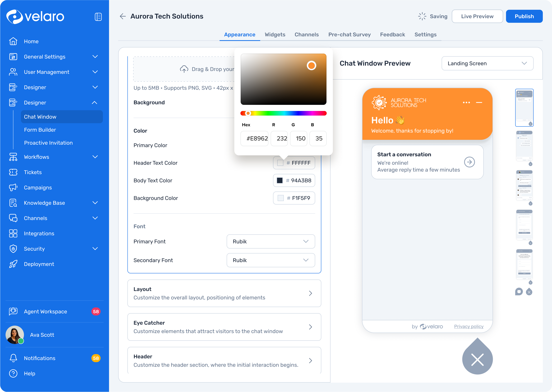Open Campaigns megaphone icon
Image resolution: width=552 pixels, height=392 pixels.
click(13, 187)
